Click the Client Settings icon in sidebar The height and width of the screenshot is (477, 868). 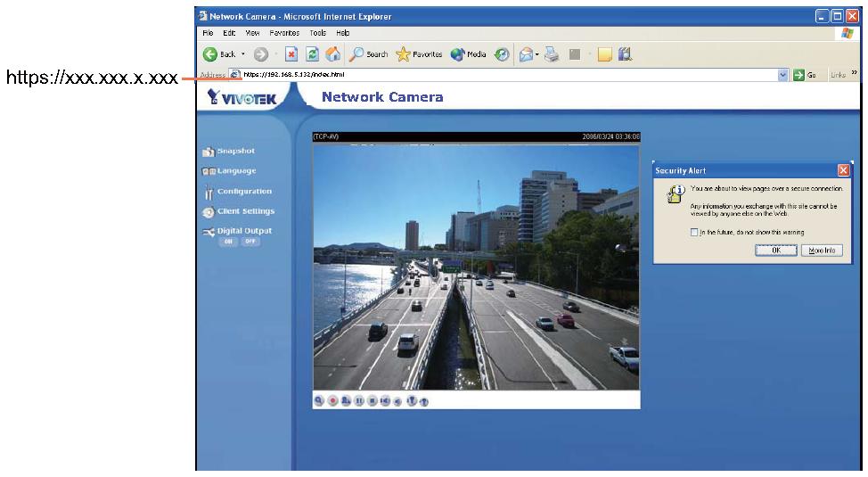(209, 212)
